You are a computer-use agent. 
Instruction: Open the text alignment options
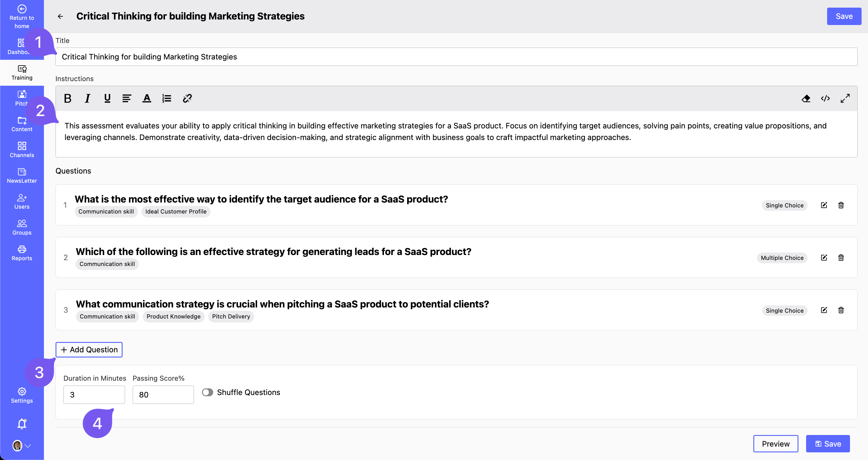pyautogui.click(x=127, y=99)
